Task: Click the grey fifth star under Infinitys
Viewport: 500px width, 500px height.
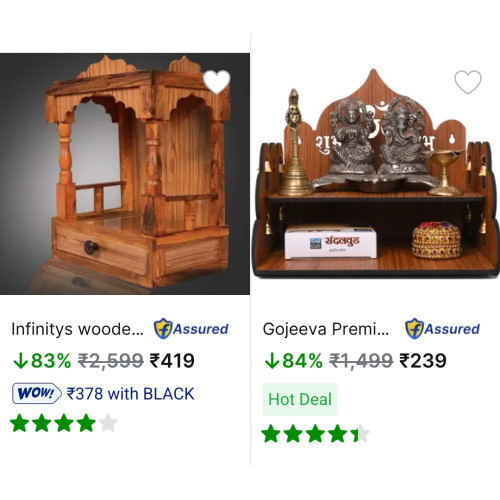Action: pyautogui.click(x=108, y=423)
